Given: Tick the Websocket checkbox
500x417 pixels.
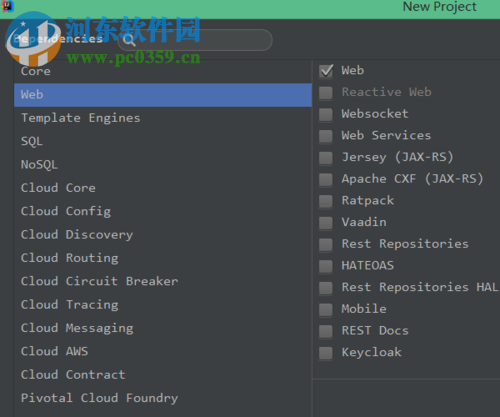Looking at the screenshot, I should [326, 114].
